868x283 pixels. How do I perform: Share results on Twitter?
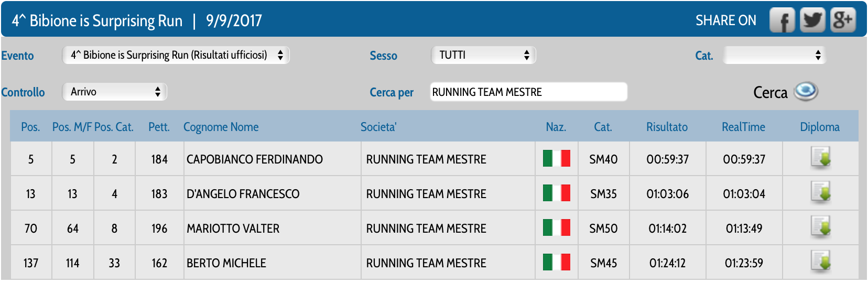tap(812, 20)
